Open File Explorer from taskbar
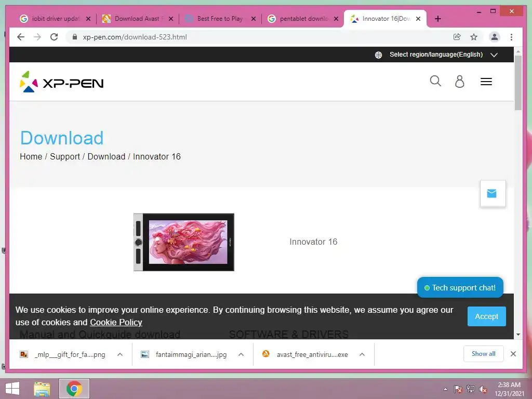Screen dimensions: 532x399 42,389
